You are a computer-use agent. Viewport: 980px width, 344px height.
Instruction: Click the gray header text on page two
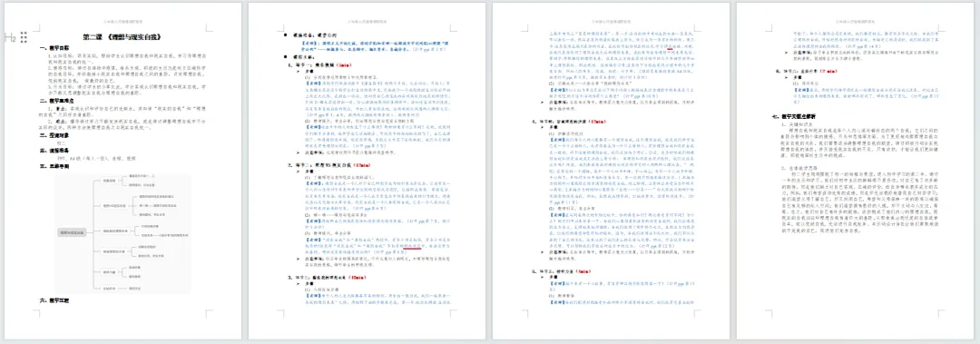coord(367,21)
